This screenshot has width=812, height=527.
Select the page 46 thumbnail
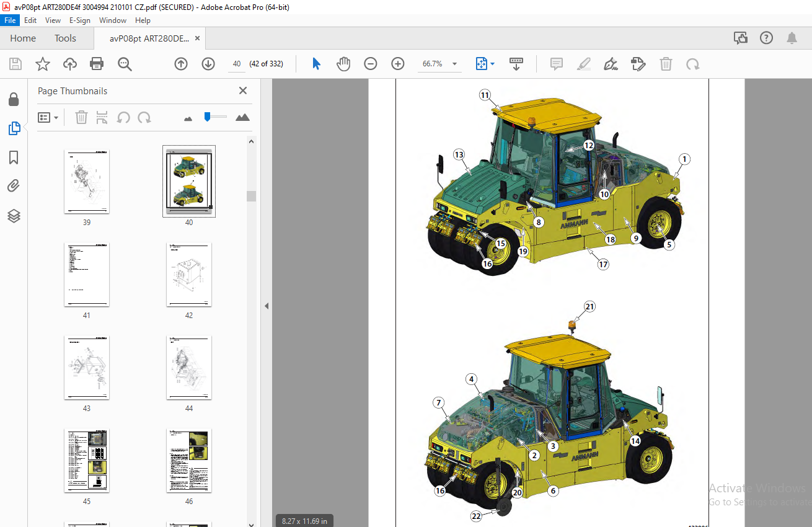coord(189,461)
